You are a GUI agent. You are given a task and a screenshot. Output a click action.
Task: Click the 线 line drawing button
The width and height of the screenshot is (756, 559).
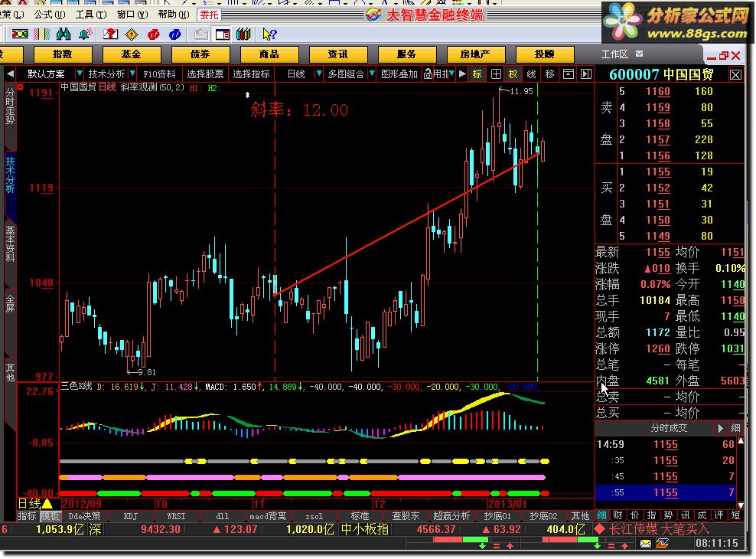click(531, 74)
